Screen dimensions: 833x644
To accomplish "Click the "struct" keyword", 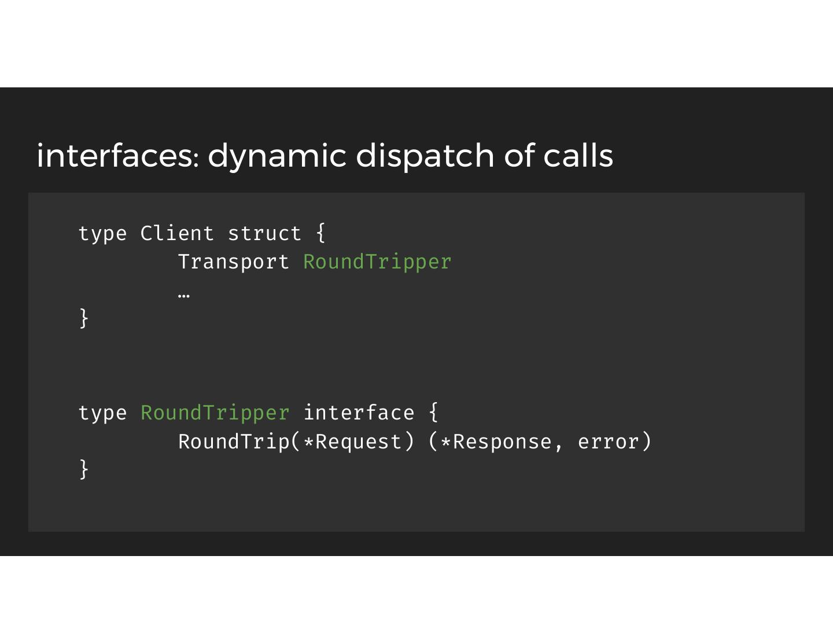I will point(264,233).
